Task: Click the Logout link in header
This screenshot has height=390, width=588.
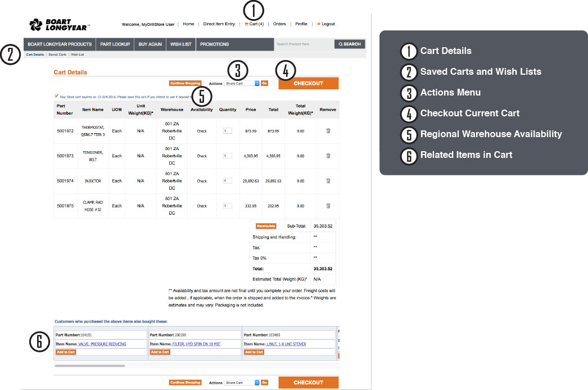Action: [x=326, y=24]
